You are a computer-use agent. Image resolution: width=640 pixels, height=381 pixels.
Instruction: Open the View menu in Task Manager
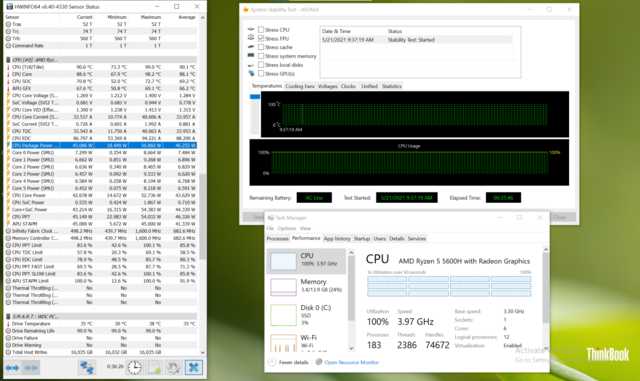point(305,228)
